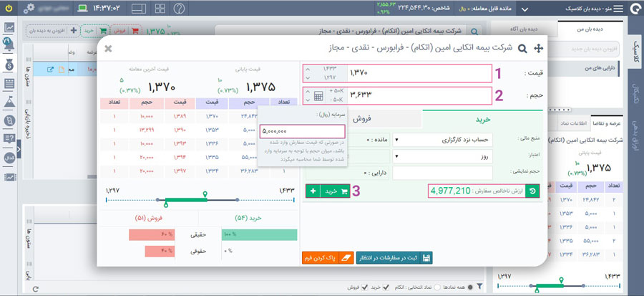Open the دیده بان آگاه tab
This screenshot has height=296, width=644.
(x=525, y=29)
